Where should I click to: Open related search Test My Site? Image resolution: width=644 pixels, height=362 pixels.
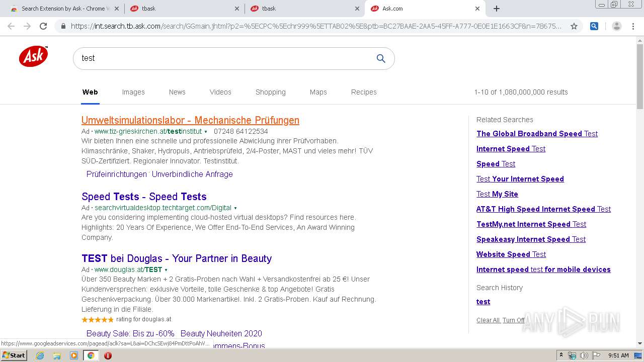point(497,194)
